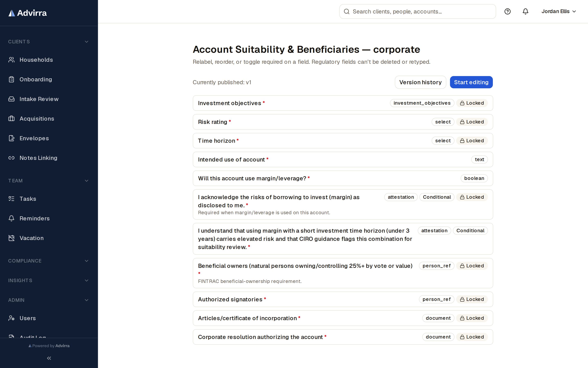
Task: Click Conditional tag on margin risks acknowledgement row
Action: point(437,197)
